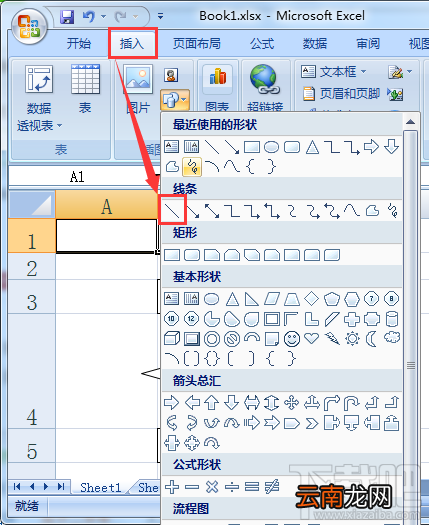Viewport: 429px width, 525px height.
Task: Choose the Cloud shape
Action: pos(392,338)
